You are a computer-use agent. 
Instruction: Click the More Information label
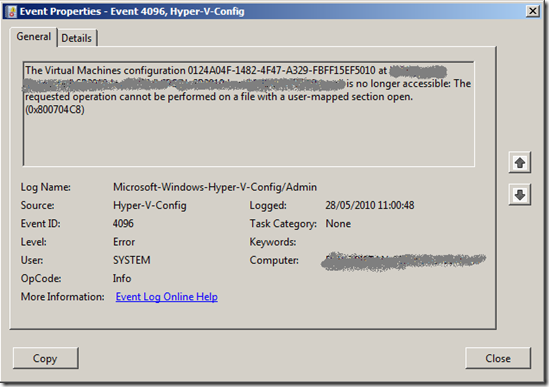click(63, 297)
